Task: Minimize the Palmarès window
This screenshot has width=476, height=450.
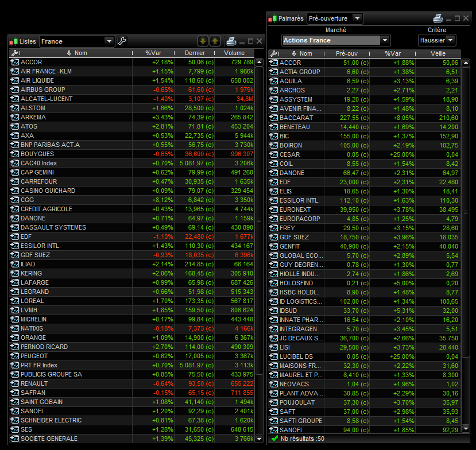Action: click(x=448, y=19)
